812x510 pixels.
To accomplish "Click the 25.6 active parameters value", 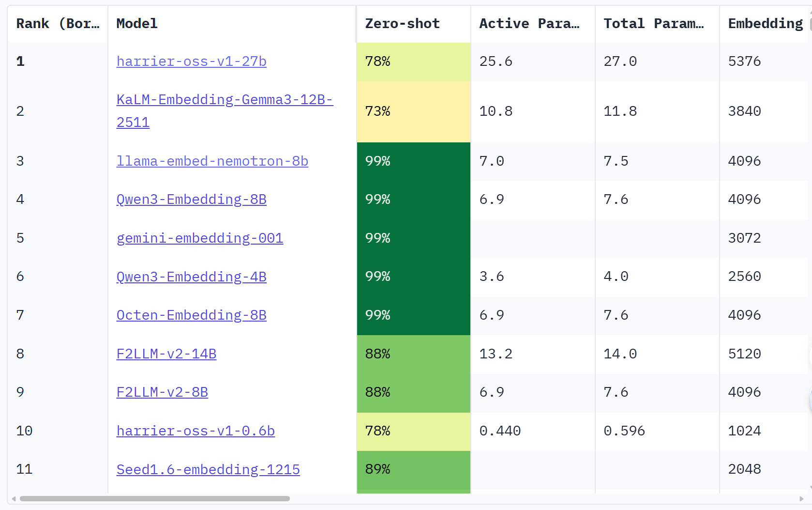I will coord(496,62).
